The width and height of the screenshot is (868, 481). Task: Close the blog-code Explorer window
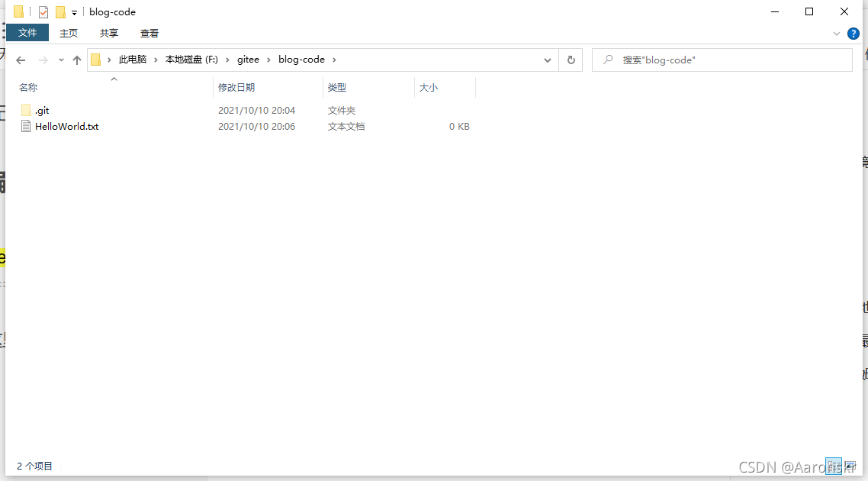tap(844, 11)
